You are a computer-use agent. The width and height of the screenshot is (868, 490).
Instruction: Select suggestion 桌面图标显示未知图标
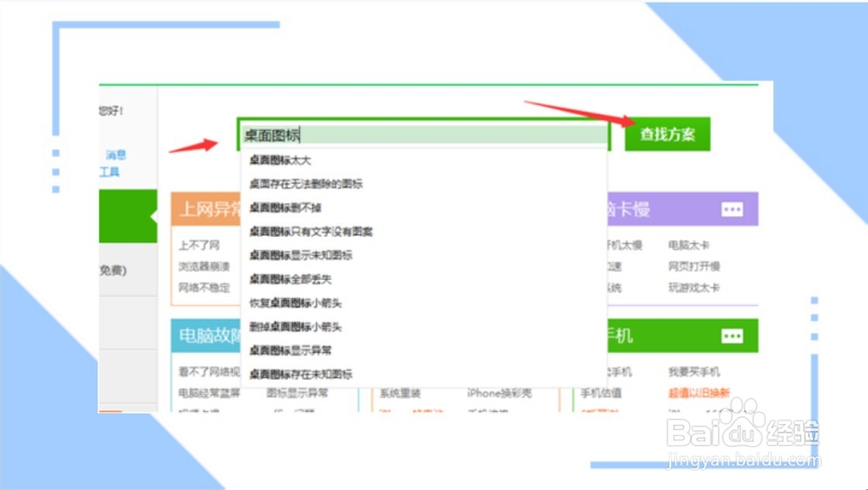pyautogui.click(x=300, y=255)
